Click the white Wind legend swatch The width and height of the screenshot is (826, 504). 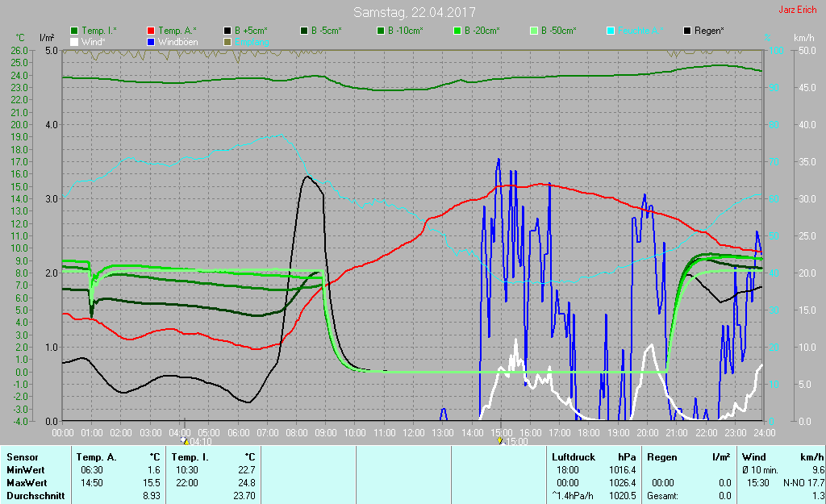[74, 42]
